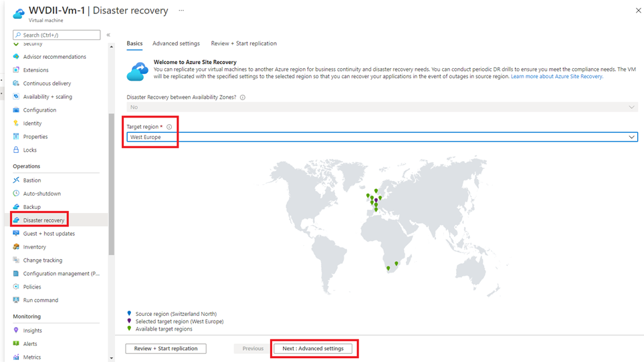Click the sidebar scrollbar down arrow

click(x=111, y=358)
